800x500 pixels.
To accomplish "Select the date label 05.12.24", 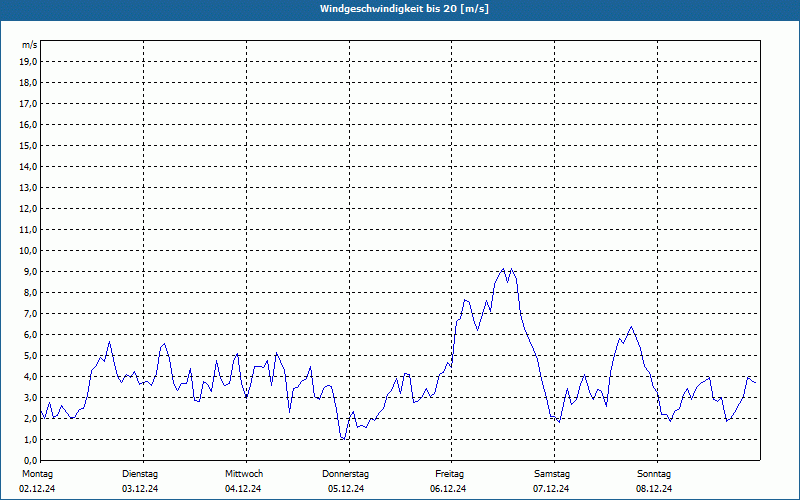I will pos(346,489).
